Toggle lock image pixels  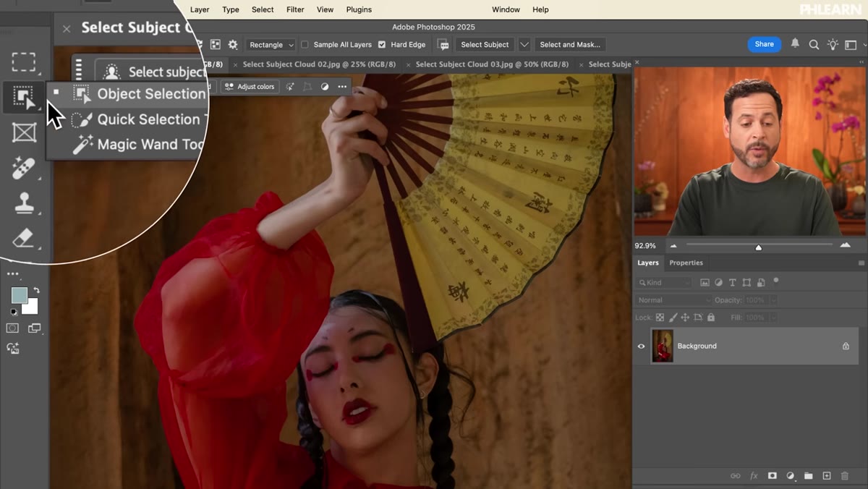click(673, 318)
